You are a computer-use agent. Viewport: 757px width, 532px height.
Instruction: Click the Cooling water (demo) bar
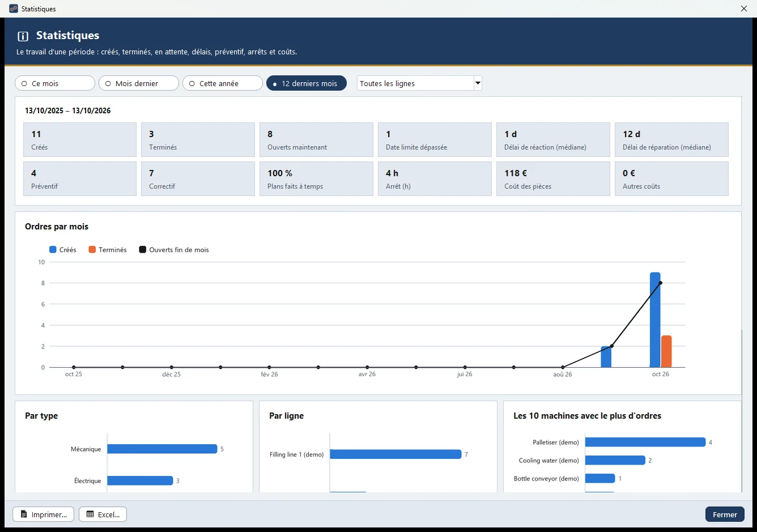coord(615,460)
